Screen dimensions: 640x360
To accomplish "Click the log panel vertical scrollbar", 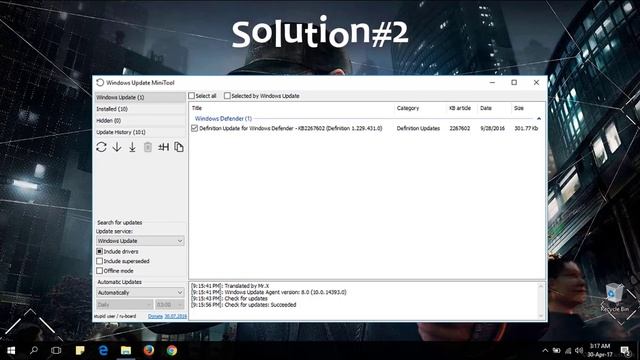I will 541,301.
